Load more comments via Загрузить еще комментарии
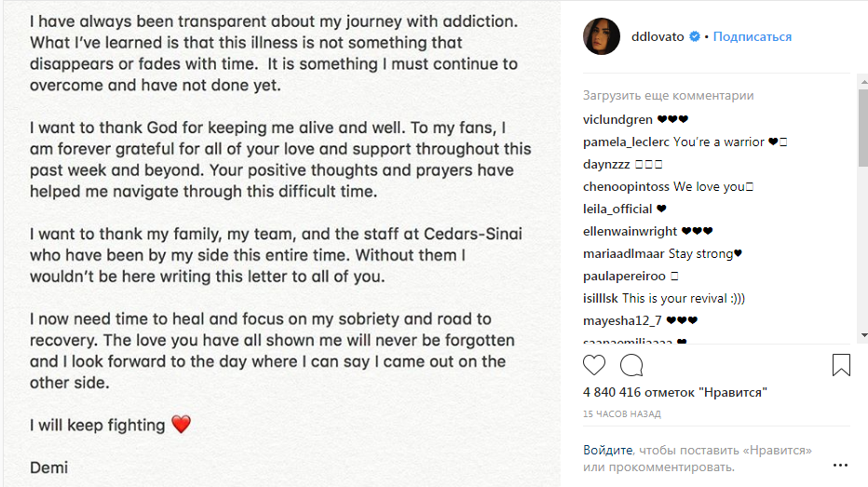 (668, 95)
